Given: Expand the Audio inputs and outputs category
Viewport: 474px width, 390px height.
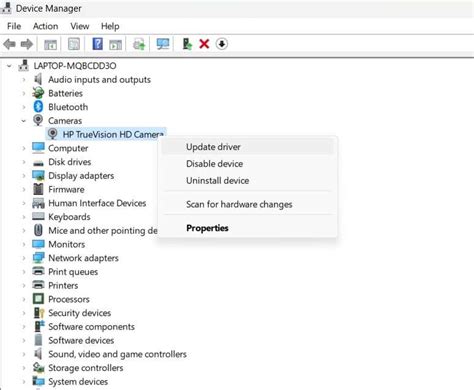Looking at the screenshot, I should pos(24,80).
